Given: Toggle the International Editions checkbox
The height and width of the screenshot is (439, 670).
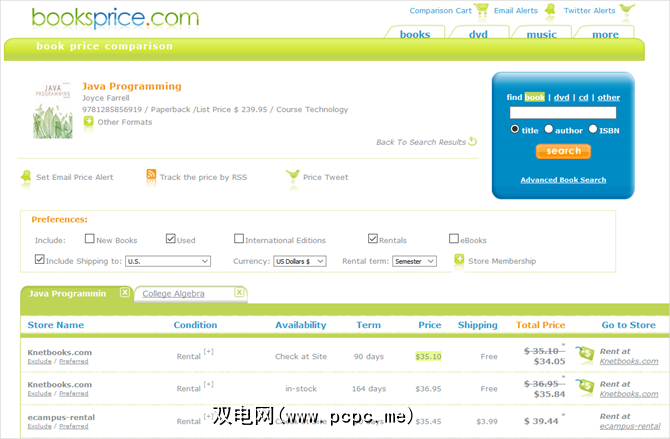Looking at the screenshot, I should pos(239,238).
